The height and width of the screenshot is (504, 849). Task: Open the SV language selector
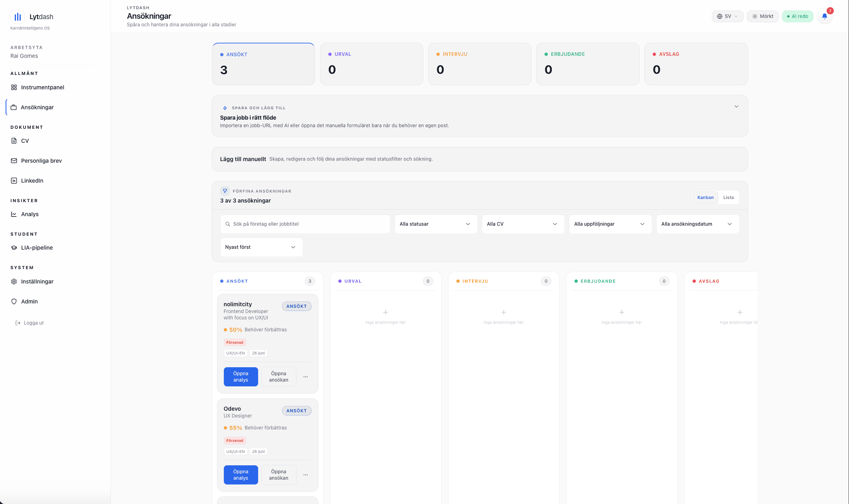tap(727, 16)
